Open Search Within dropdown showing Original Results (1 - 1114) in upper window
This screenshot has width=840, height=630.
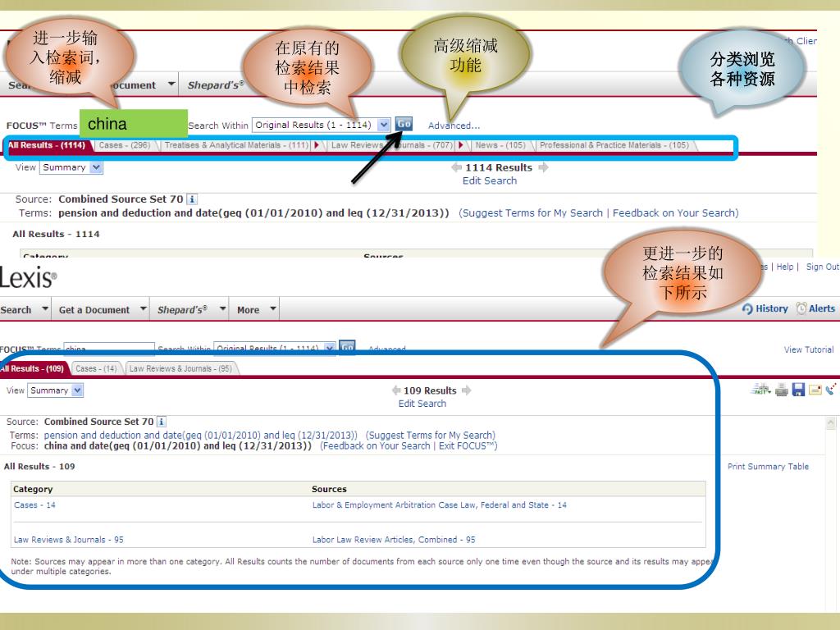[384, 125]
